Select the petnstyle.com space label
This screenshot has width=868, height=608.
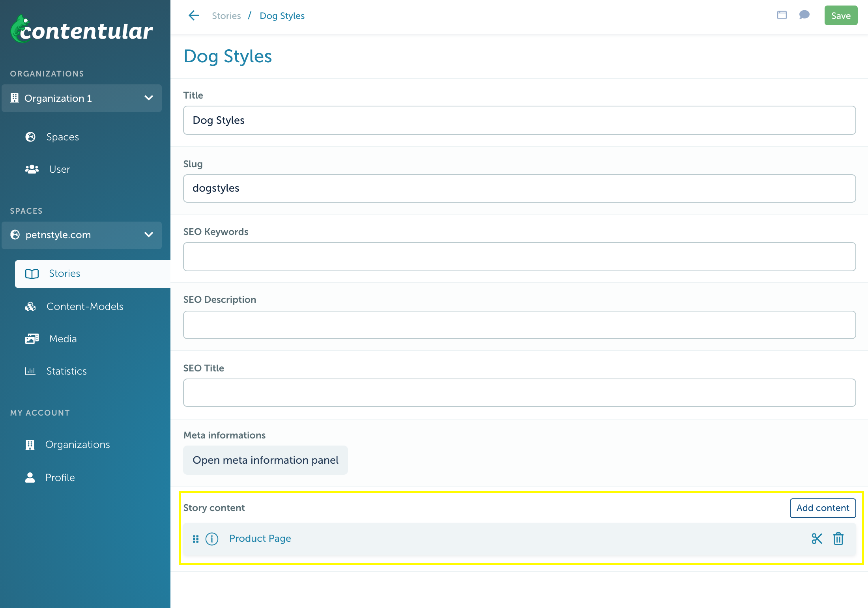[58, 235]
